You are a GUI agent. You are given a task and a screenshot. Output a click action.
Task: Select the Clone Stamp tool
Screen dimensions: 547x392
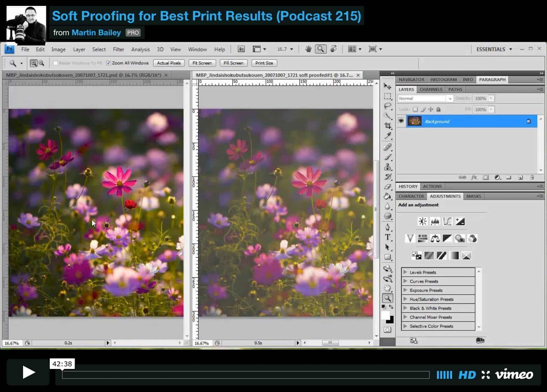pos(388,167)
